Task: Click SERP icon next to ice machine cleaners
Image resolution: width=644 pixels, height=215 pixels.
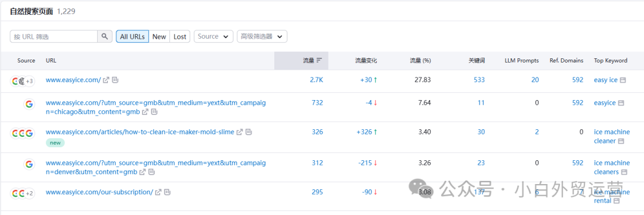Action: pyautogui.click(x=624, y=172)
